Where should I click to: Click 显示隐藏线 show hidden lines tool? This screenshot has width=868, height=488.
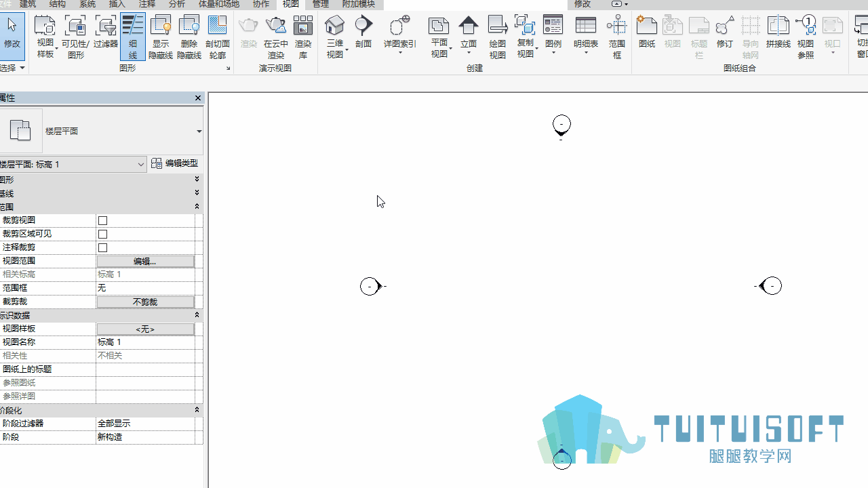coord(161,37)
